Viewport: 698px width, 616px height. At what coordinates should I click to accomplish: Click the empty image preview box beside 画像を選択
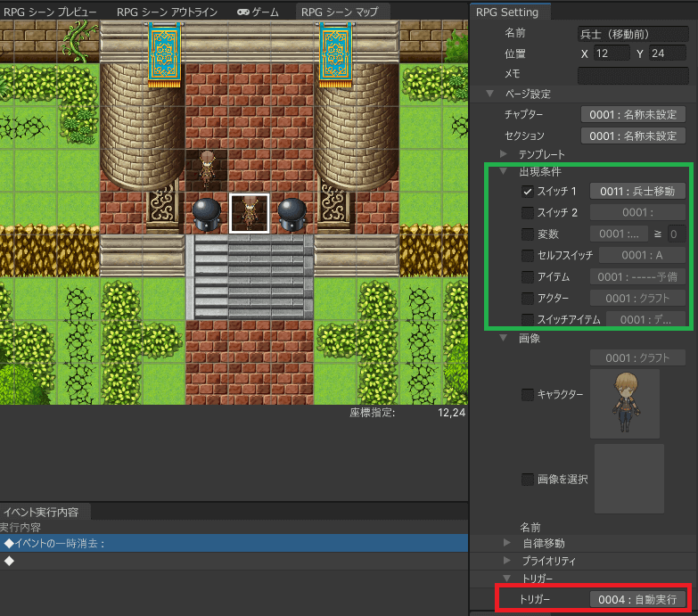(x=628, y=479)
